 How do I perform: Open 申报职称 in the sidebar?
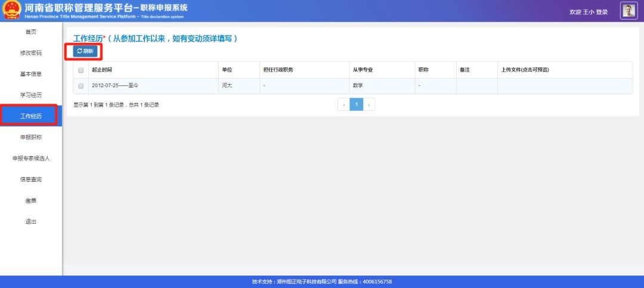(31, 137)
